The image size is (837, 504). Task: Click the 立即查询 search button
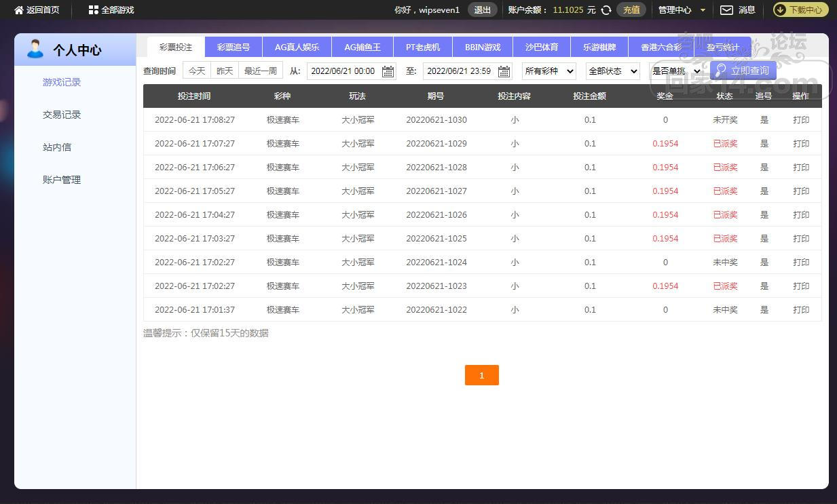point(743,71)
